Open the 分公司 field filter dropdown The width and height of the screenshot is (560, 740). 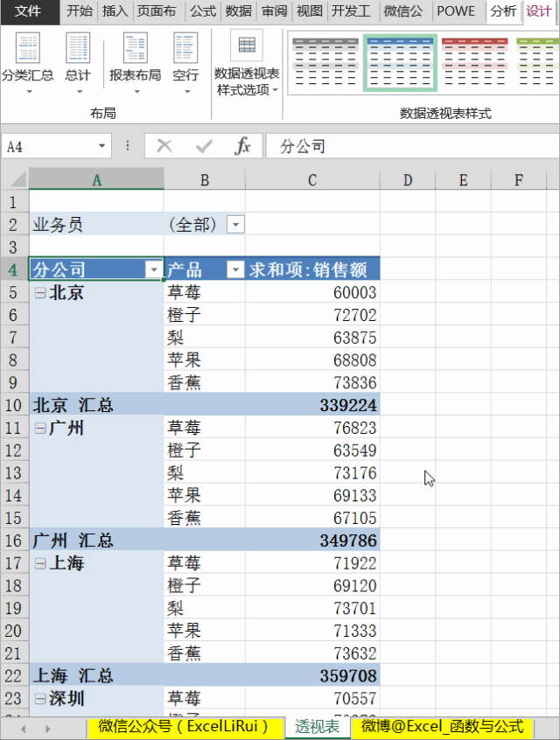153,269
